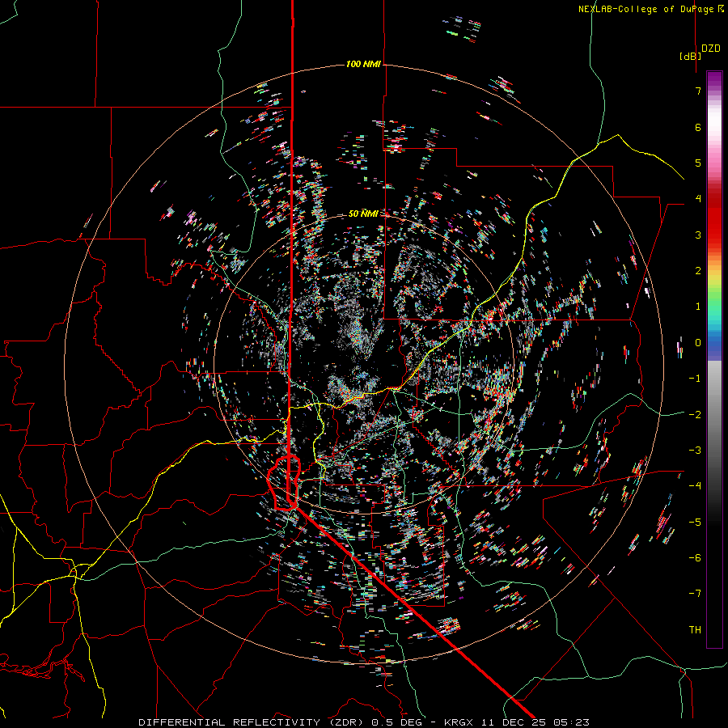
Task: Click the DZD legend title
Action: (711, 49)
